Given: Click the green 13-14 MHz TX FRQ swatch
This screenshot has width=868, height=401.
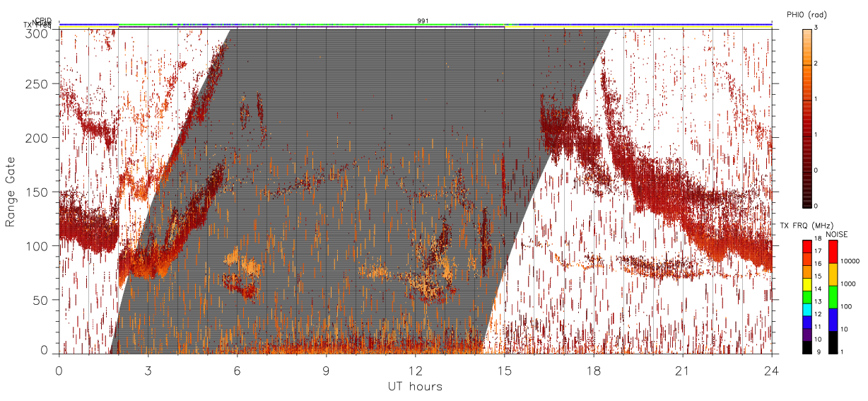Looking at the screenshot, I should coord(807,296).
